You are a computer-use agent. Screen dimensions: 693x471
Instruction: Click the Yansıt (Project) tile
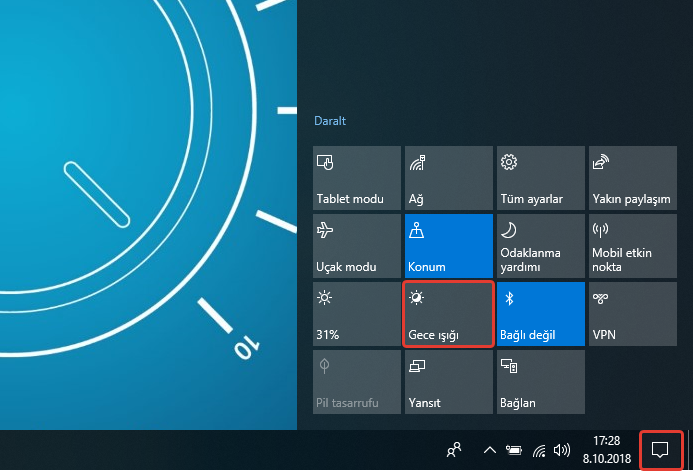tap(448, 382)
